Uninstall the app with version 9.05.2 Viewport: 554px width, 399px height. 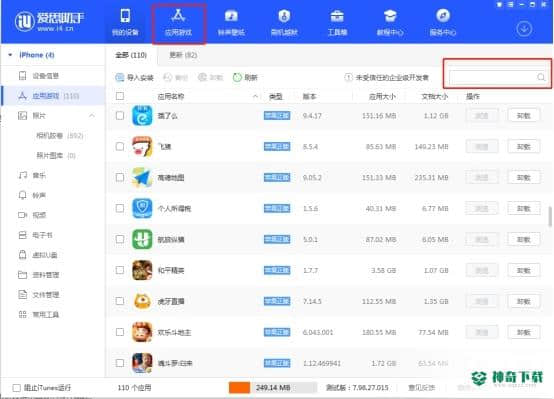(524, 177)
